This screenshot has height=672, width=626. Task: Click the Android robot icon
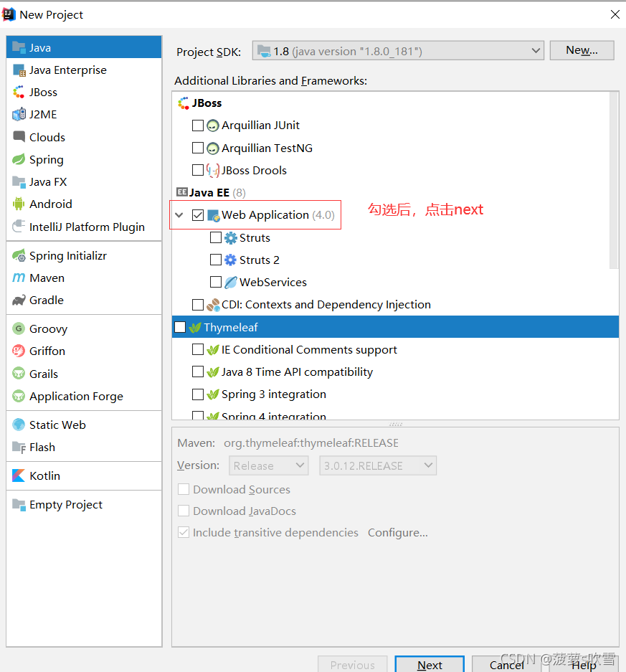click(x=19, y=204)
